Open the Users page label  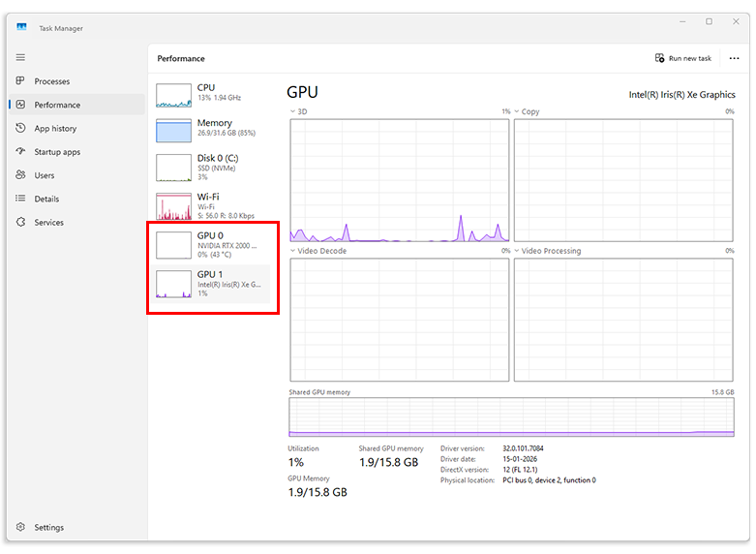tap(45, 175)
